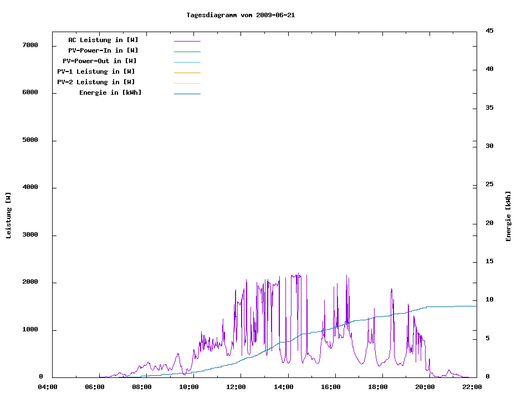Click the purple AC Leistung legend line
The image size is (532, 399).
click(187, 41)
